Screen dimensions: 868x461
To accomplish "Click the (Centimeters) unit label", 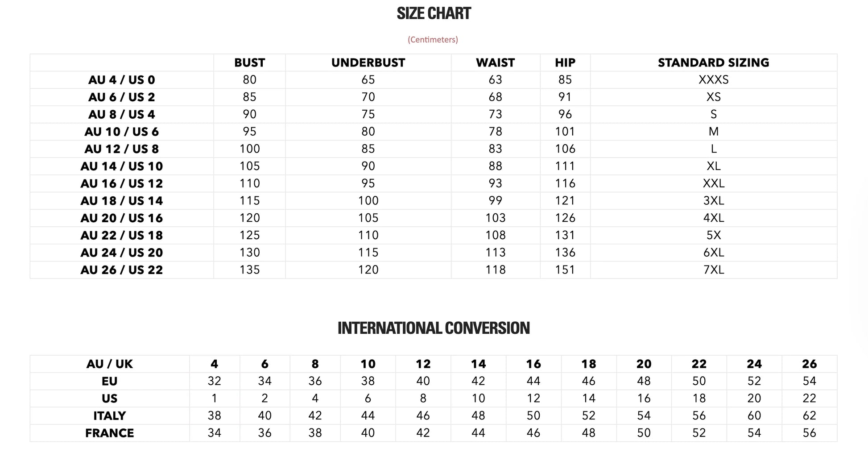I will [433, 40].
